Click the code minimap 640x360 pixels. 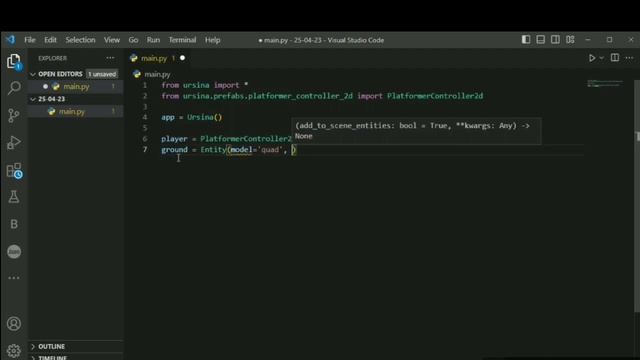[x=605, y=84]
